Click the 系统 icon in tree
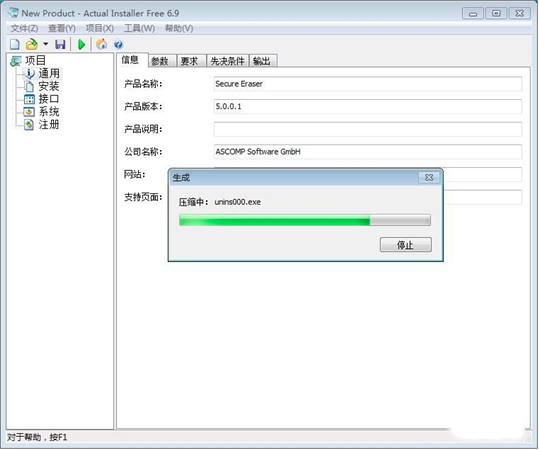This screenshot has height=450, width=539. pyautogui.click(x=29, y=112)
